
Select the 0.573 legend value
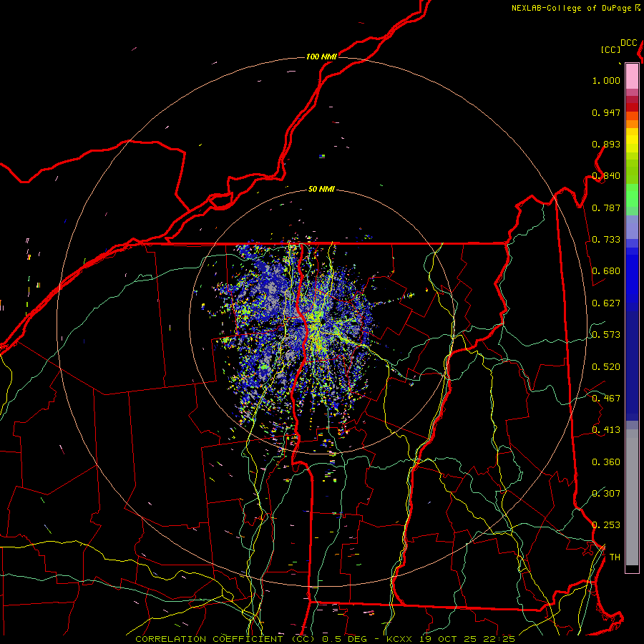[x=606, y=335]
